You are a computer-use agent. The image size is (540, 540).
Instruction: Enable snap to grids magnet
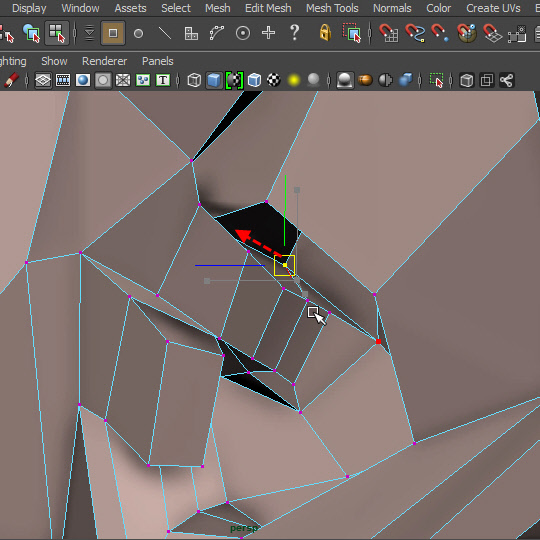pos(388,33)
